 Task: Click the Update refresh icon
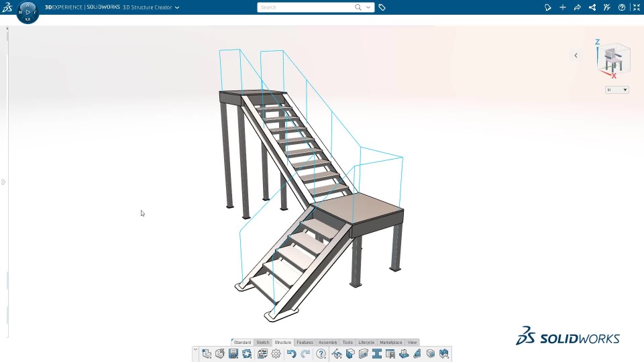pos(247,354)
